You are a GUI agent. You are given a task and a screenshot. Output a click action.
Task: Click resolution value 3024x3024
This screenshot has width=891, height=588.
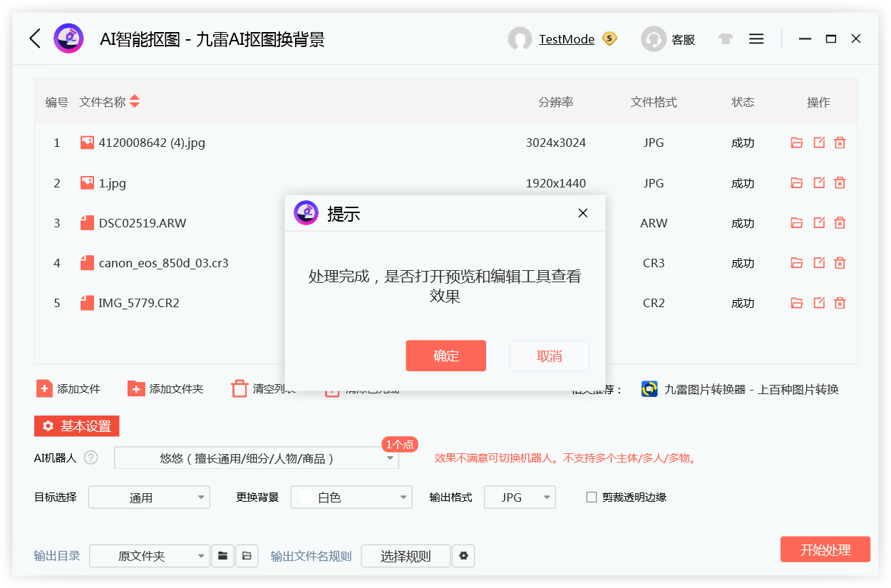pos(556,143)
